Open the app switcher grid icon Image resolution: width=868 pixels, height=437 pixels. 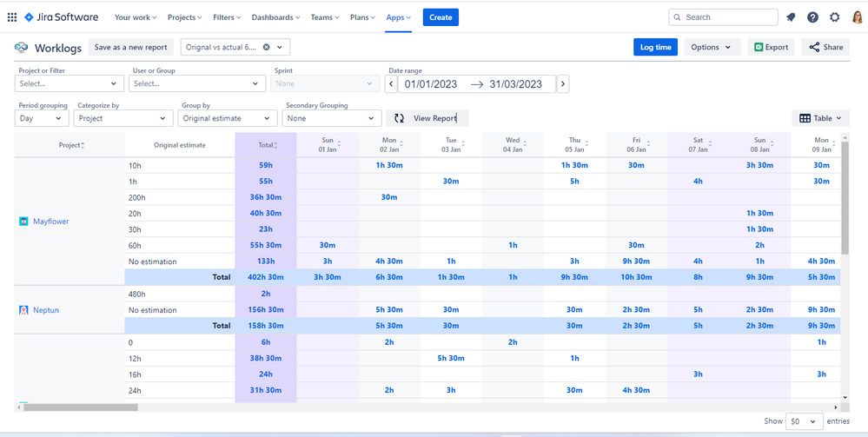click(x=12, y=17)
